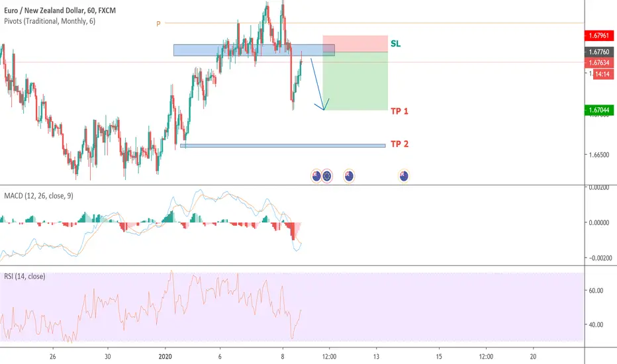The image size is (617, 364).
Task: Click the European Union flag economic event icon
Action: [327, 176]
